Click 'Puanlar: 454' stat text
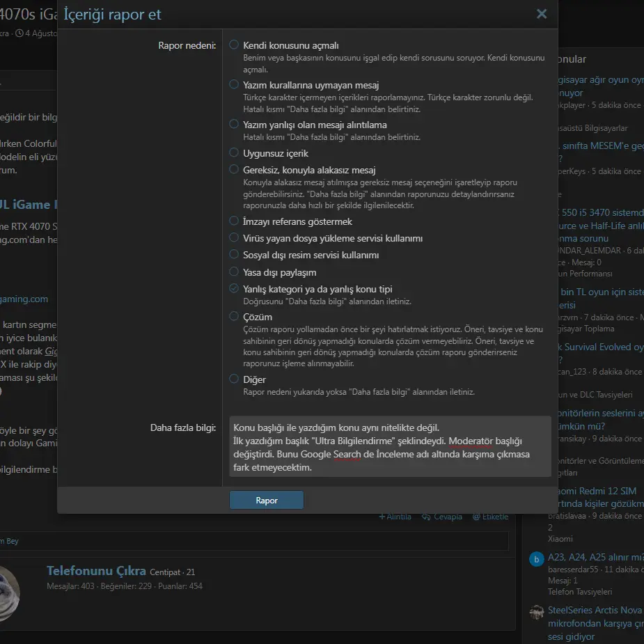644x644 pixels. click(180, 586)
